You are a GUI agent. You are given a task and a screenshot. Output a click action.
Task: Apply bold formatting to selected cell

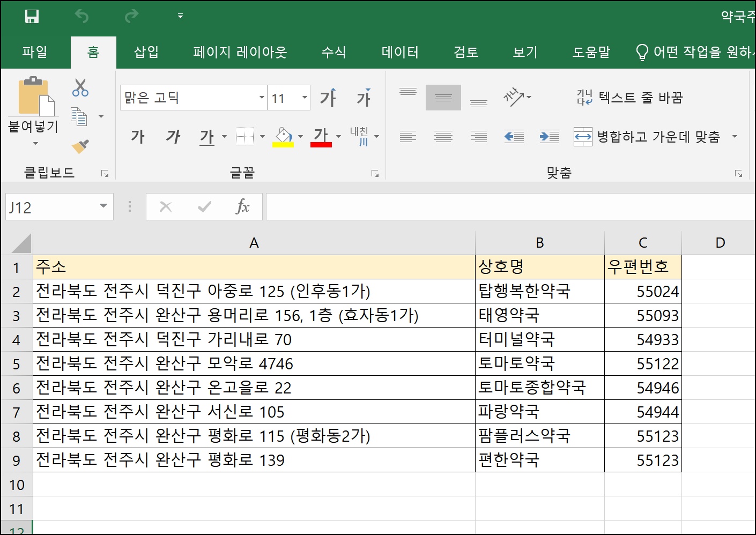point(138,137)
